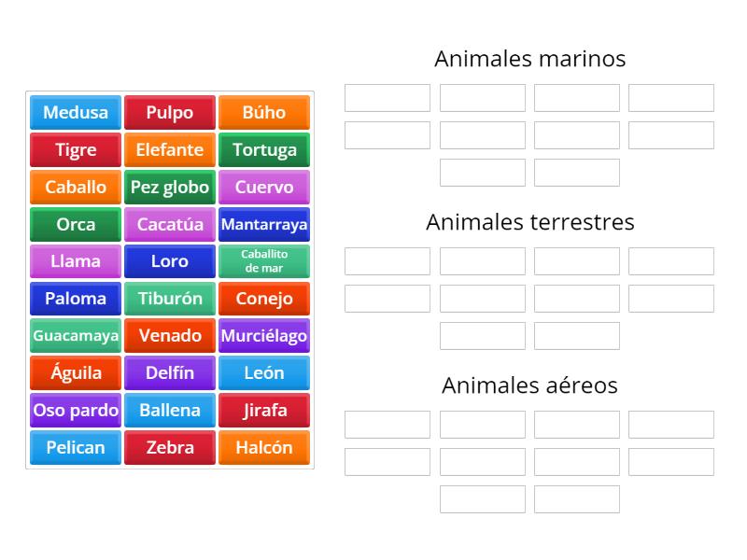Select the Tortuga tile

tap(264, 149)
